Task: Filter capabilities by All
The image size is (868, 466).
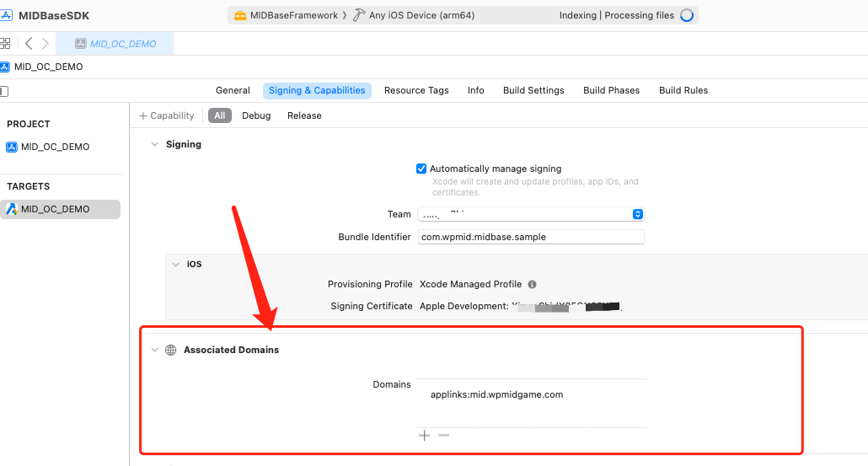Action: pos(220,115)
